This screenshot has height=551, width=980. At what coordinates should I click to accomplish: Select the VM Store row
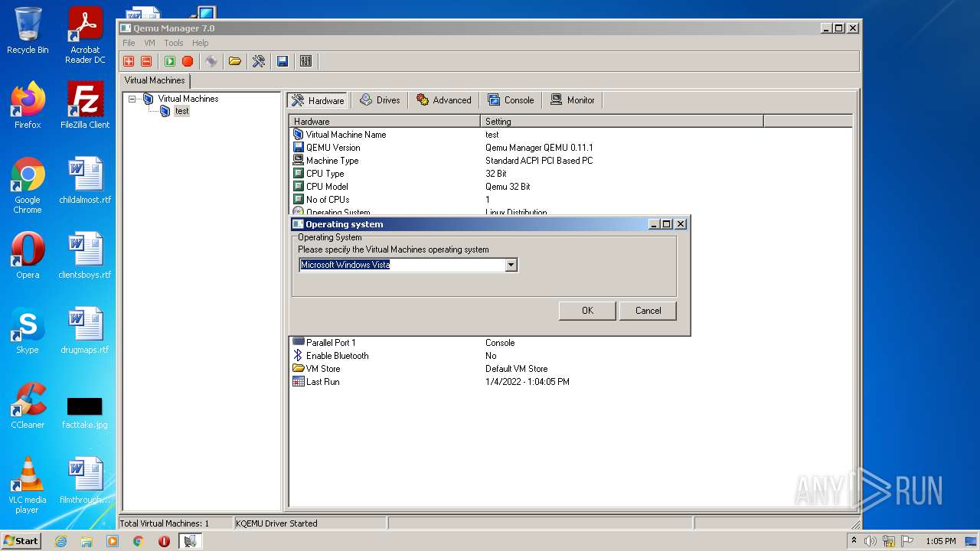coord(570,369)
